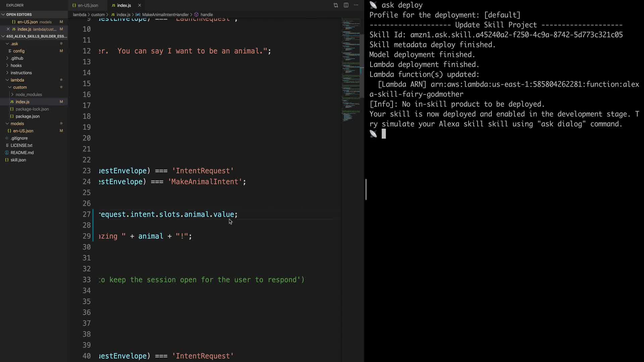Open the source control changes icon
Image resolution: width=644 pixels, height=362 pixels.
336,5
